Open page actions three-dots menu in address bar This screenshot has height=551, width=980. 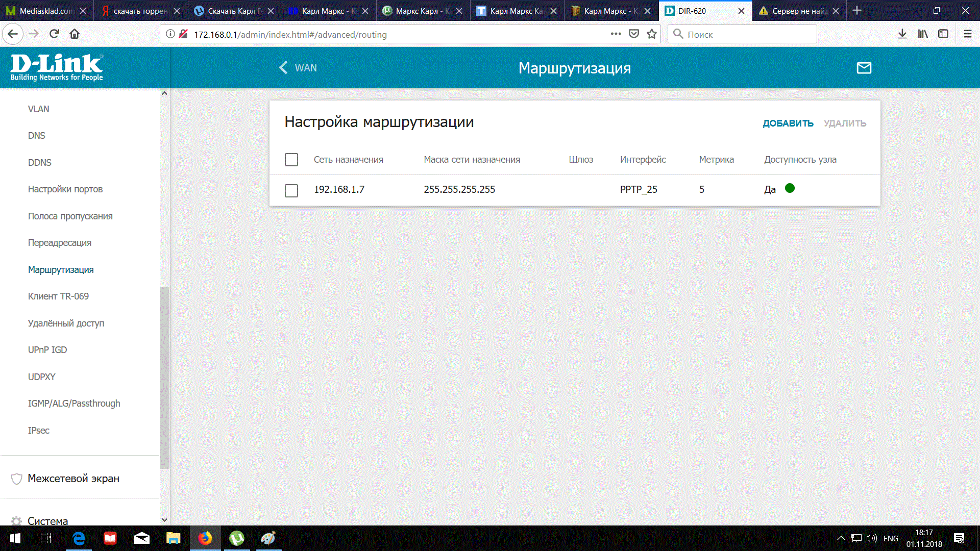(x=616, y=34)
